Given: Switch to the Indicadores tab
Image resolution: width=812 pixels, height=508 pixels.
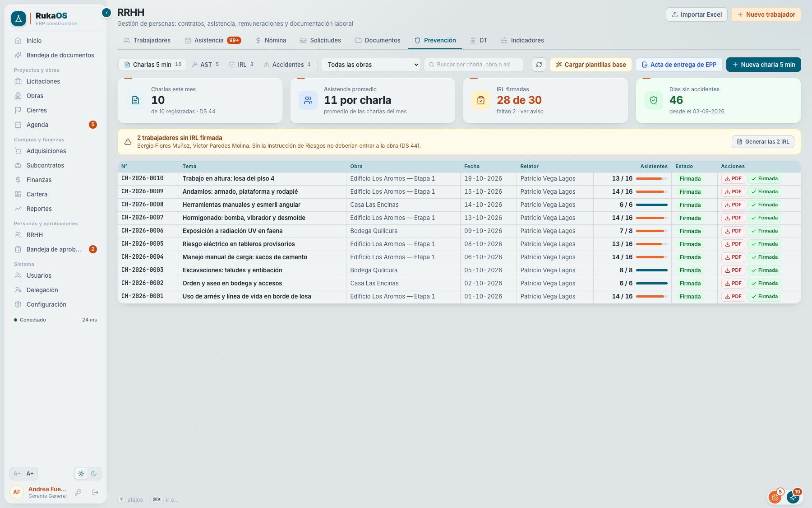Looking at the screenshot, I should tap(522, 40).
